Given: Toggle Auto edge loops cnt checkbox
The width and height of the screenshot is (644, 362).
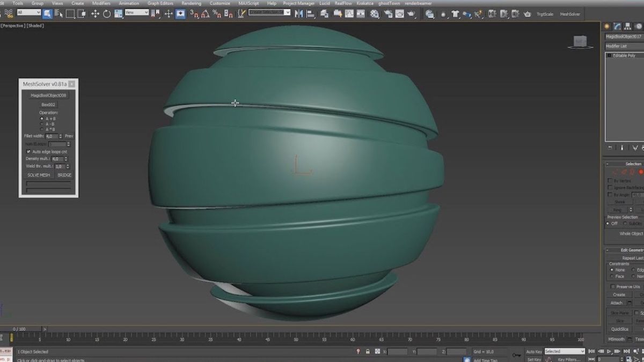Looking at the screenshot, I should point(28,152).
